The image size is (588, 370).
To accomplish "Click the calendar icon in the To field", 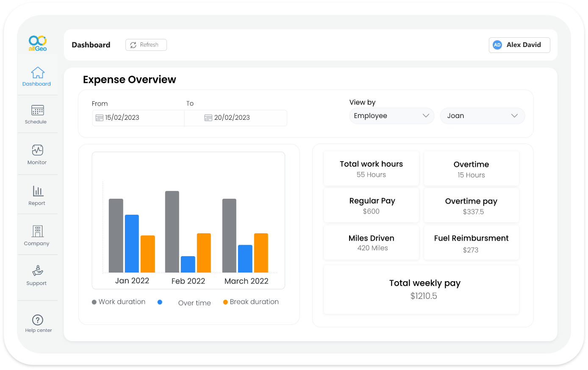I will (x=208, y=118).
